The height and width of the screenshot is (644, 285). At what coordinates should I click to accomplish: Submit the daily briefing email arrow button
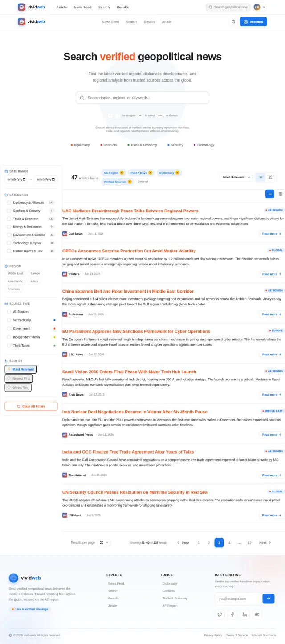click(x=269, y=599)
